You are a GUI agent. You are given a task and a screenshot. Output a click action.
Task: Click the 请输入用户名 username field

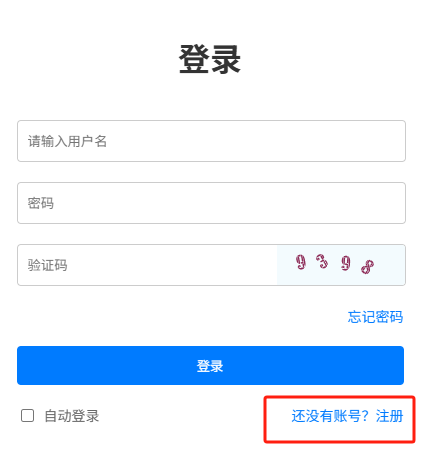(211, 141)
